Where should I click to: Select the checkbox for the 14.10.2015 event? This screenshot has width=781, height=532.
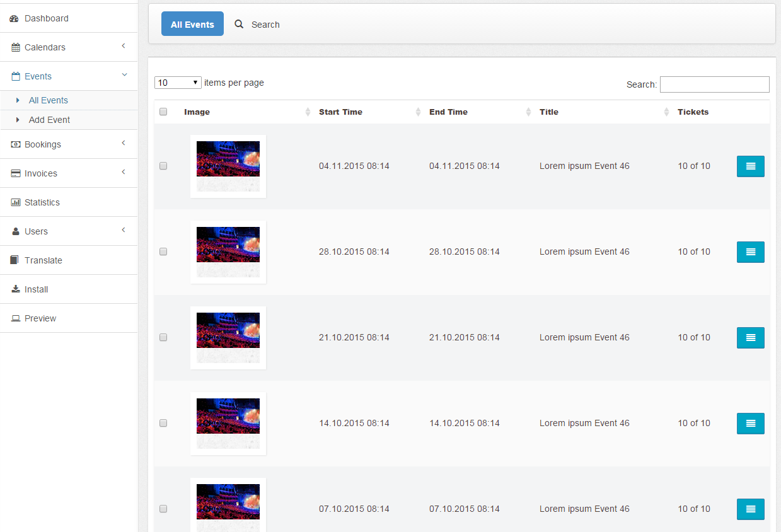pyautogui.click(x=163, y=423)
